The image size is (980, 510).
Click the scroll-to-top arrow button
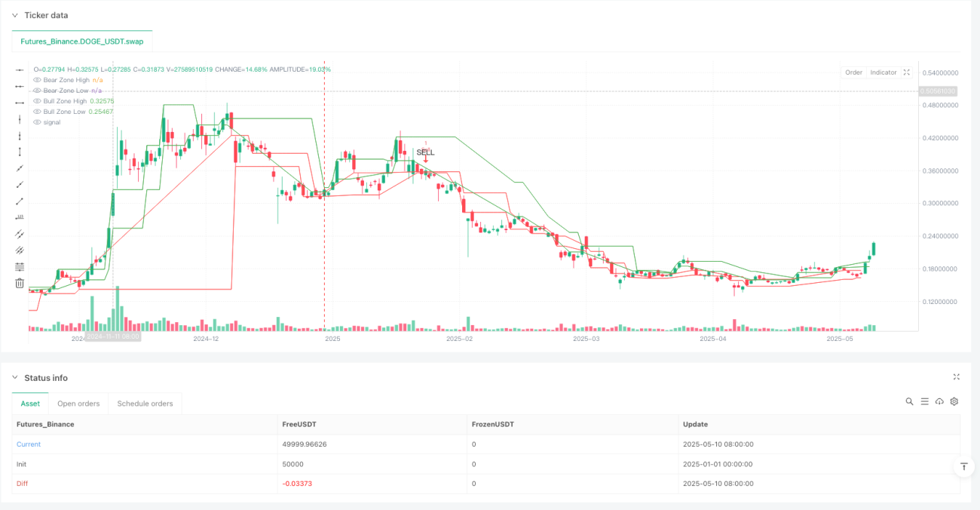[964, 467]
